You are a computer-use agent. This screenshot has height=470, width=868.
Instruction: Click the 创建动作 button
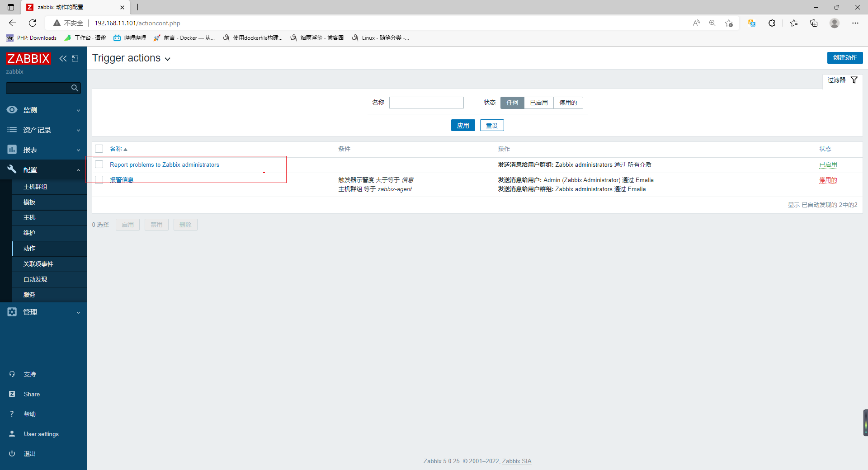[x=845, y=58]
